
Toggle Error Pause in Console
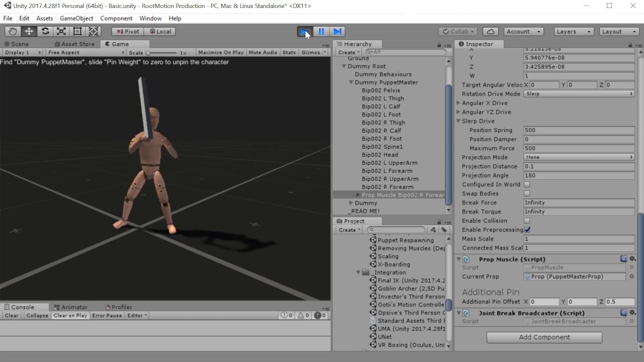tap(107, 316)
